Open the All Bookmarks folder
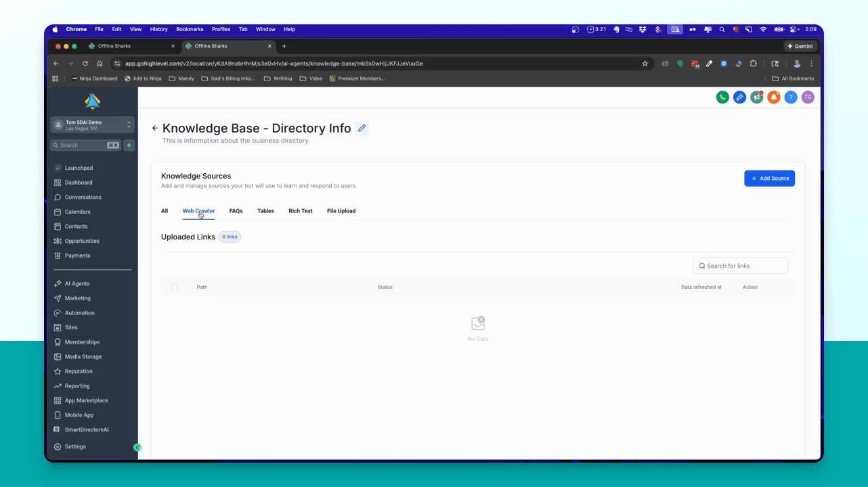Screen dimensions: 868x487 pos(794,78)
